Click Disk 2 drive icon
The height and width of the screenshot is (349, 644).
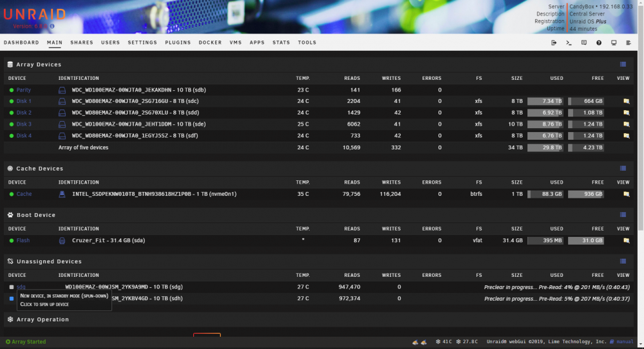point(62,113)
